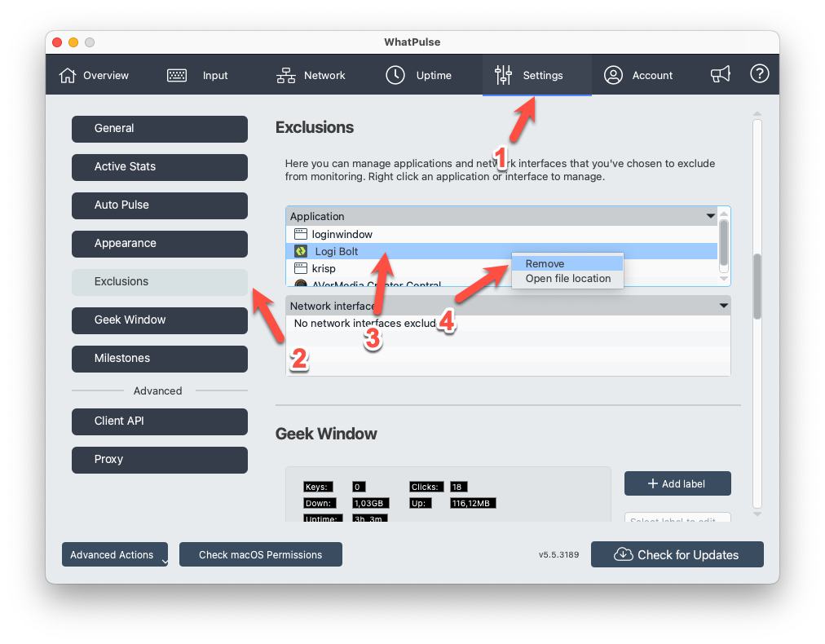825x644 pixels.
Task: Open the Geek Window settings section
Action: pos(160,320)
